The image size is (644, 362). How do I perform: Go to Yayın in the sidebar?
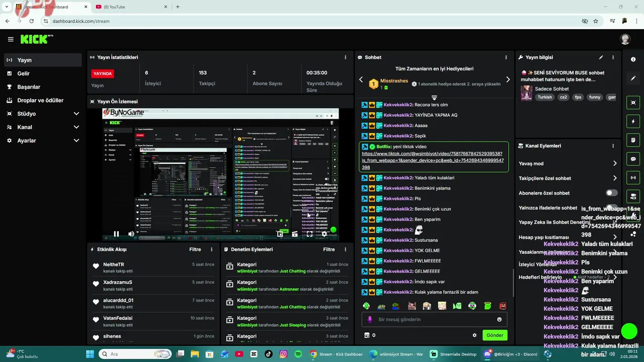(x=42, y=60)
